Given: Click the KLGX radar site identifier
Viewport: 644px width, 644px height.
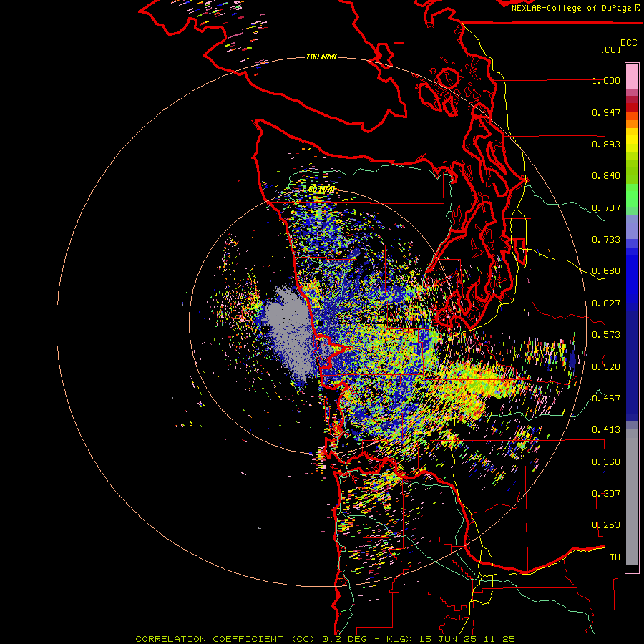Looking at the screenshot, I should point(401,639).
